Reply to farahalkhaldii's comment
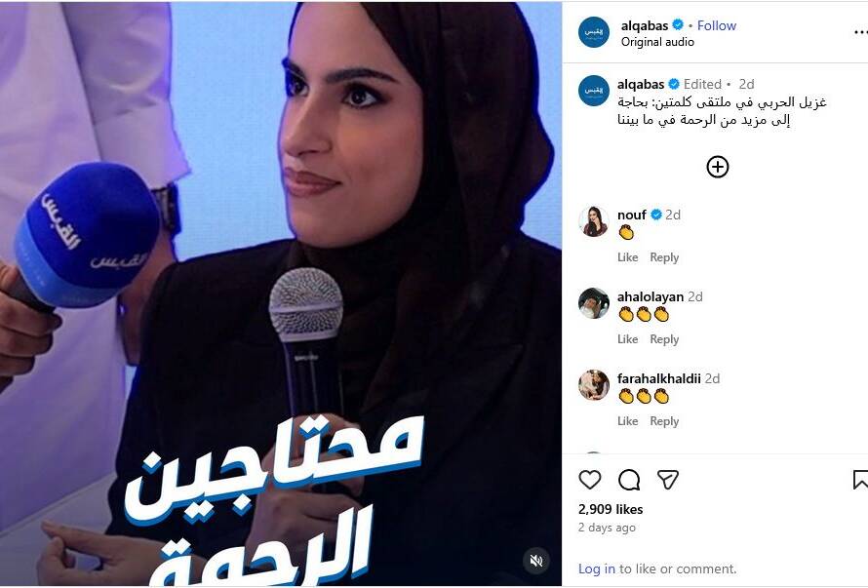 (664, 421)
